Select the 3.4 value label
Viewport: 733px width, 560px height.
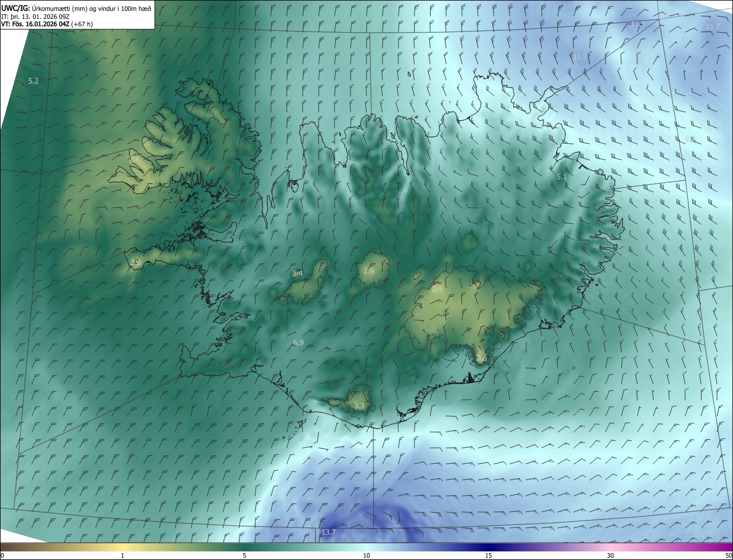[297, 274]
